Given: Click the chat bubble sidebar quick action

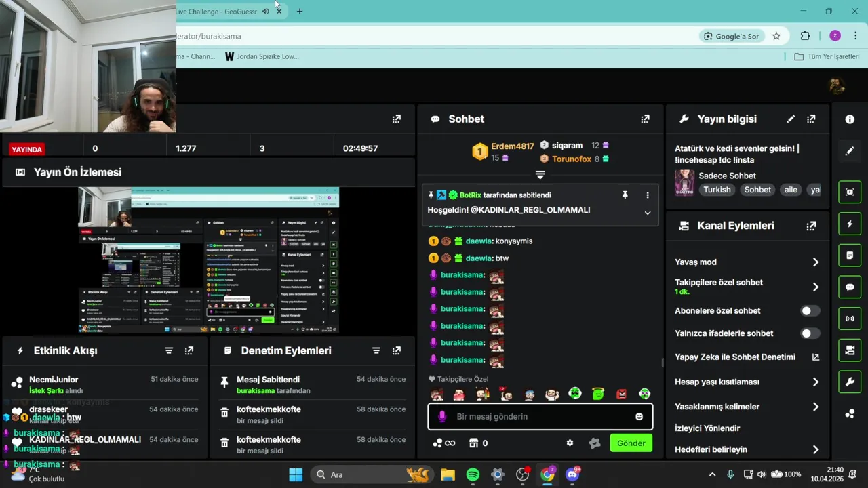Looking at the screenshot, I should 850,287.
